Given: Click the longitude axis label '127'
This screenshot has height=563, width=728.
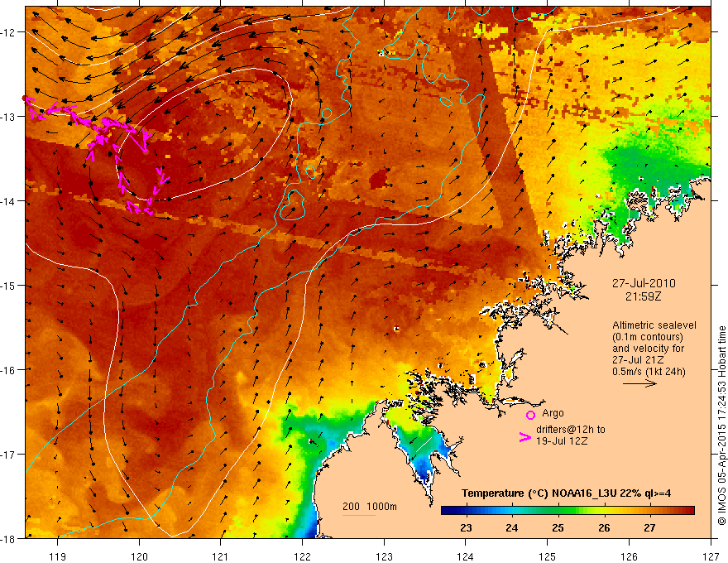Looking at the screenshot, I should tap(711, 556).
